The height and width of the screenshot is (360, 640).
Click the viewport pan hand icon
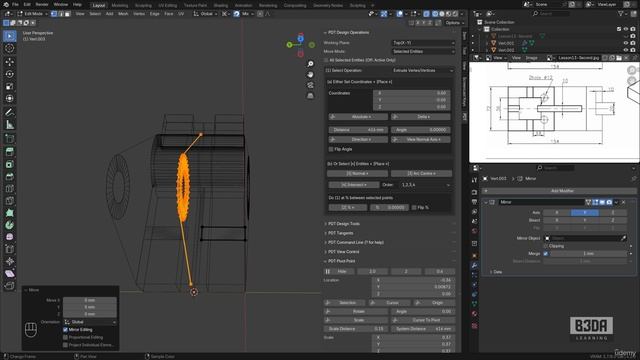[x=310, y=75]
